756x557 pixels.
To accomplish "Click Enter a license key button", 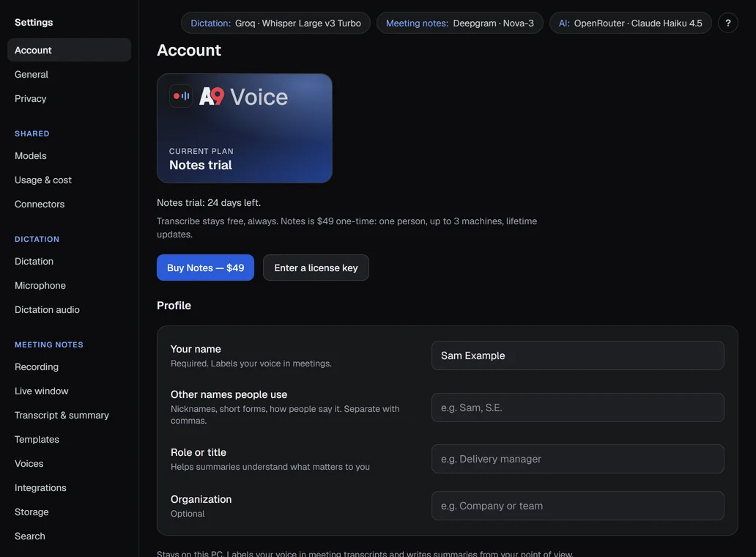I will (316, 268).
